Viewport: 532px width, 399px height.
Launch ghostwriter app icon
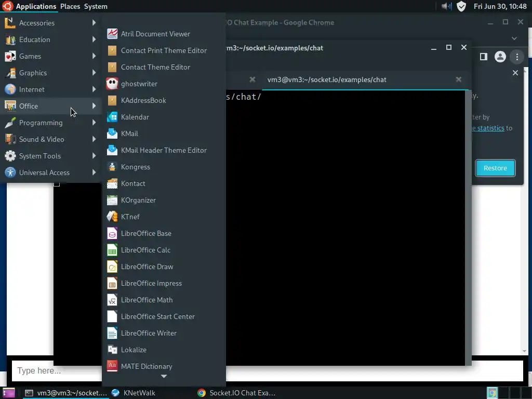click(x=112, y=84)
